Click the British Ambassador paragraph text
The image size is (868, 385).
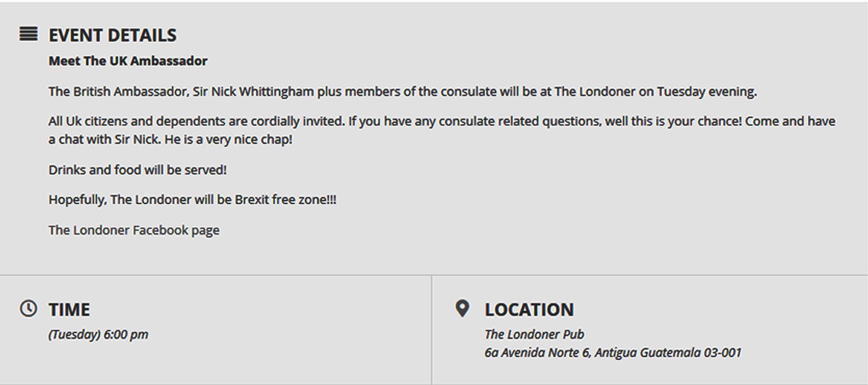click(403, 92)
